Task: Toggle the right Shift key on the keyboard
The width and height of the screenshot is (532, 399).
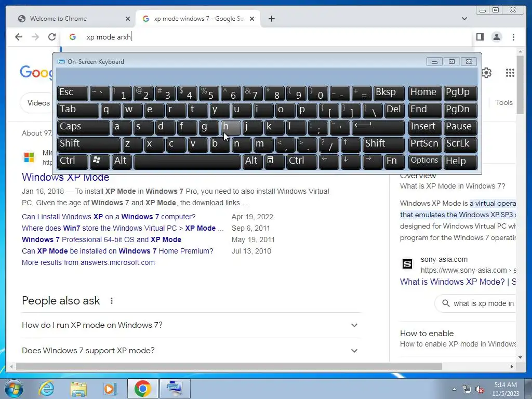Action: 383,144
